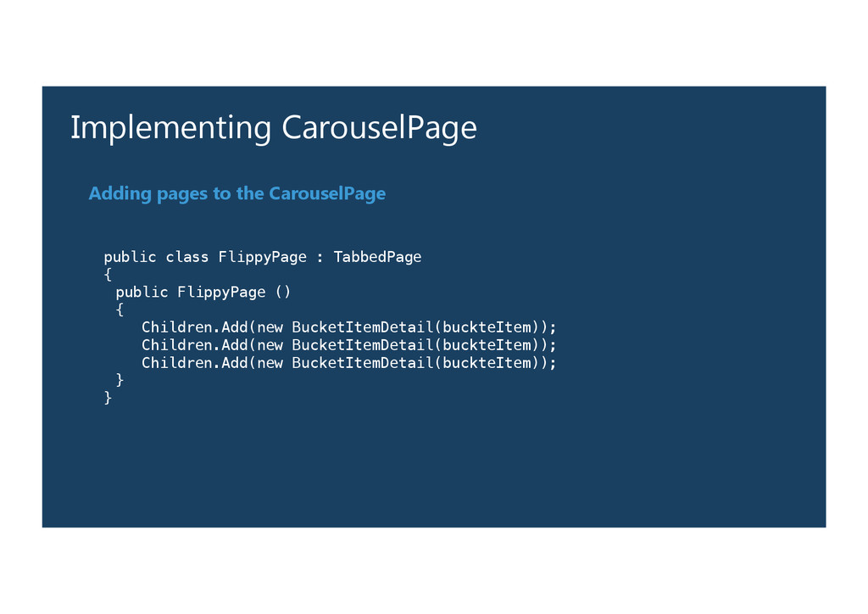Click the 'public class FlippyPage' code line

coord(262,256)
